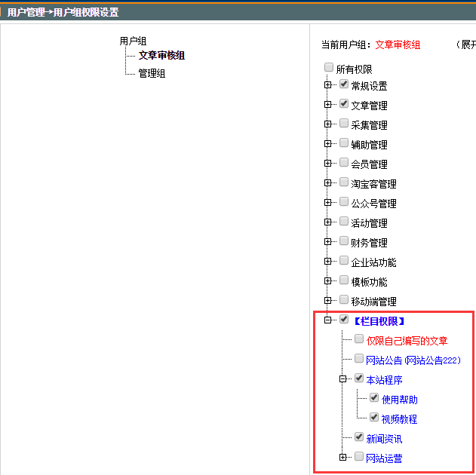
Task: Enable the 采集管理 permission checkbox
Action: click(x=344, y=124)
